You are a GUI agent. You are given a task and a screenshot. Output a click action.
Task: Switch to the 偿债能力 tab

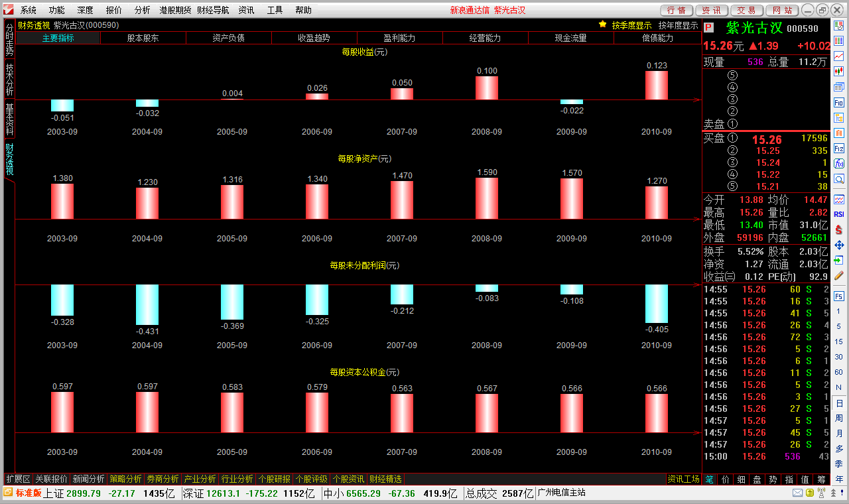[657, 38]
